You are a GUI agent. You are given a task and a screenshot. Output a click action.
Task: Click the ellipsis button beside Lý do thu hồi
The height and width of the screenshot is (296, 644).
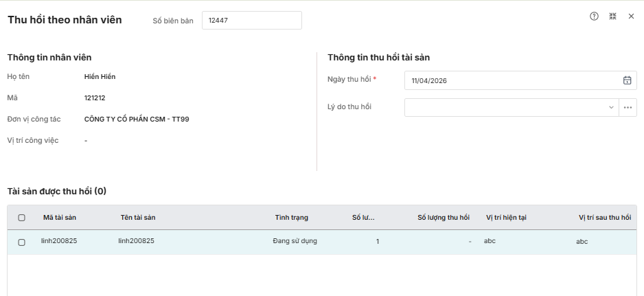(x=628, y=107)
